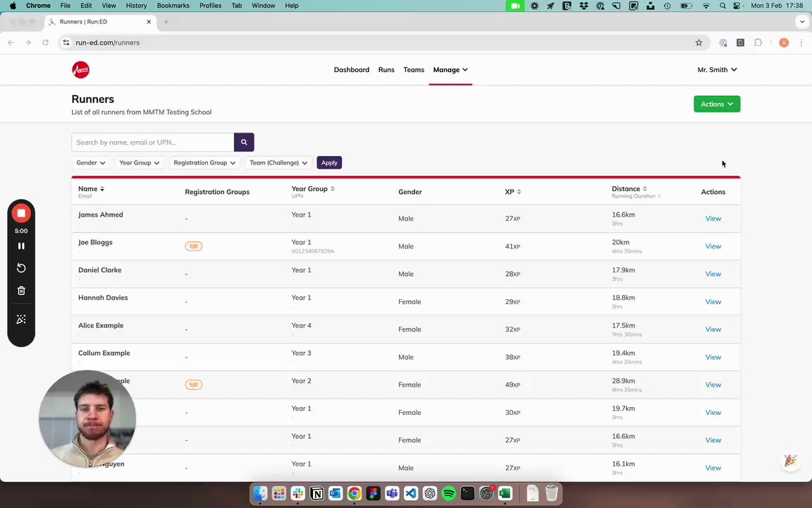Open Spotlight search in menu bar

(x=722, y=6)
